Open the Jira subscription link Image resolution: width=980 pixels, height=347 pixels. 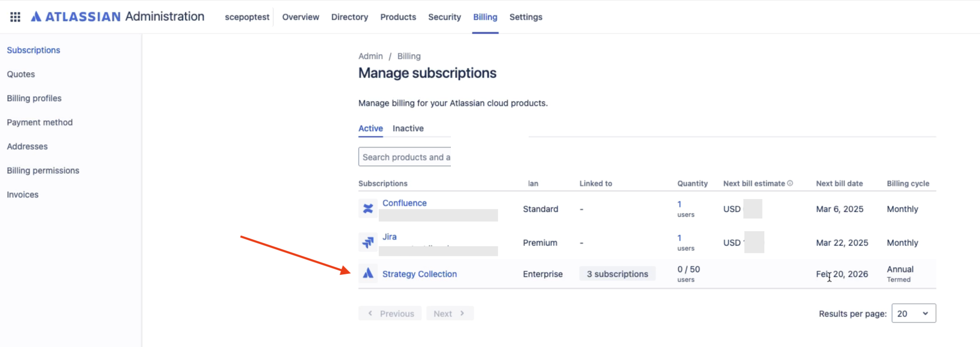point(389,237)
